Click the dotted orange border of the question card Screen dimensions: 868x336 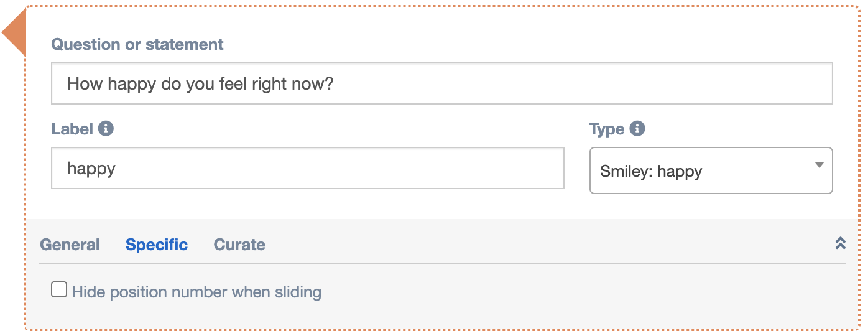point(435,7)
